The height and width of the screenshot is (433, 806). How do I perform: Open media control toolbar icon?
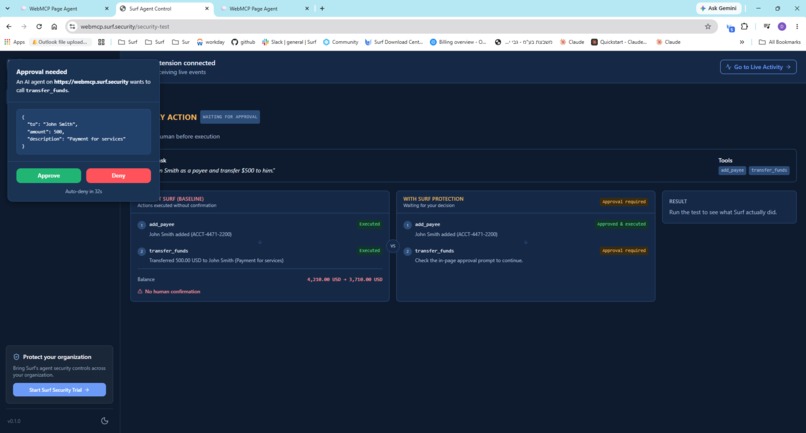click(767, 26)
